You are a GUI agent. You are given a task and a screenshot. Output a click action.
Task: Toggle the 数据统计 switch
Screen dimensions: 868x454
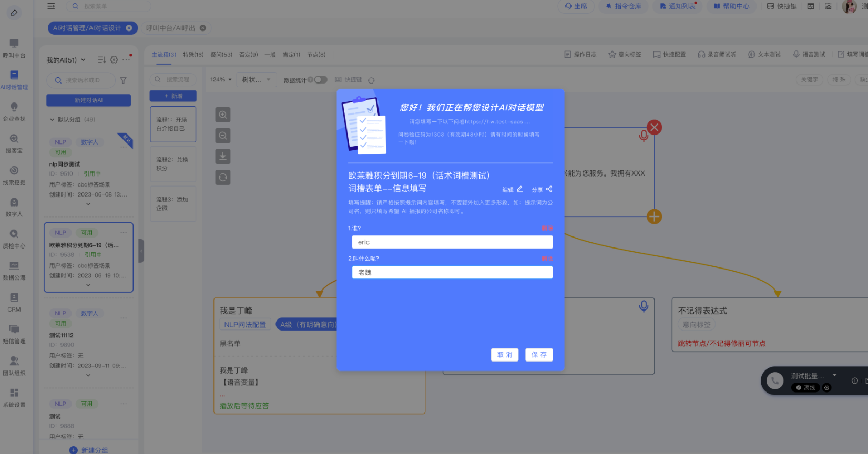(x=320, y=80)
